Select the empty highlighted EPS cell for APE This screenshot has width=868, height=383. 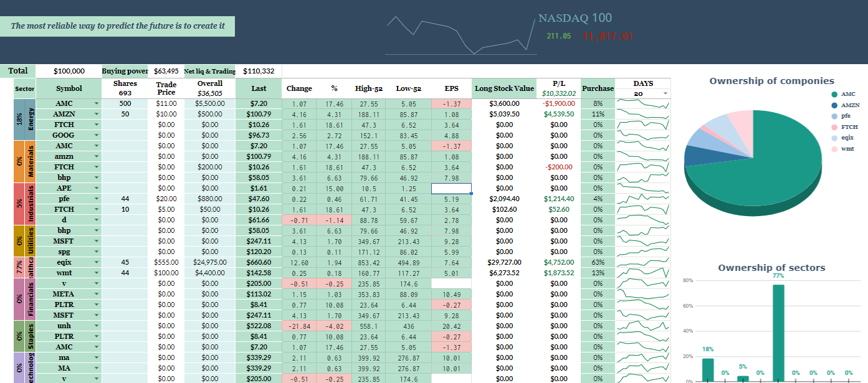tap(451, 188)
